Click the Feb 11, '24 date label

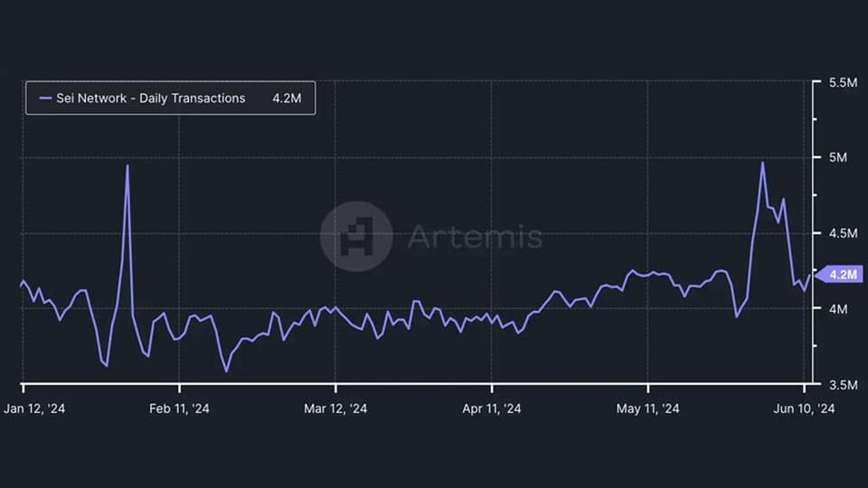[x=179, y=408]
